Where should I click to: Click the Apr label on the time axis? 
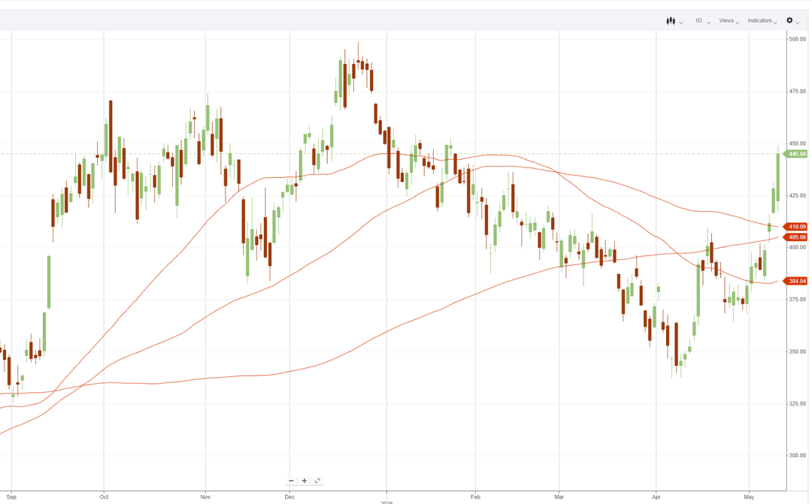click(x=656, y=496)
